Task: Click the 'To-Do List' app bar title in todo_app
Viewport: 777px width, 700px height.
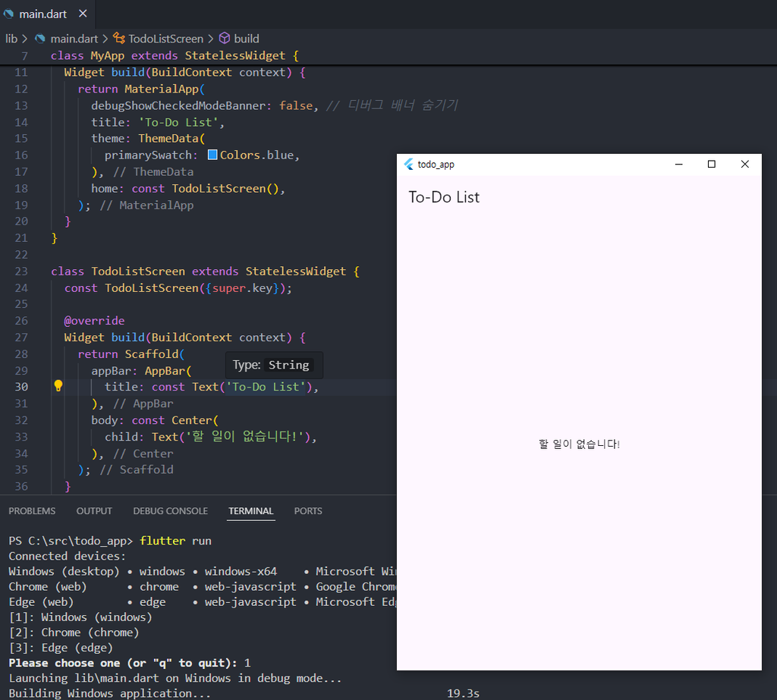Action: pyautogui.click(x=444, y=197)
